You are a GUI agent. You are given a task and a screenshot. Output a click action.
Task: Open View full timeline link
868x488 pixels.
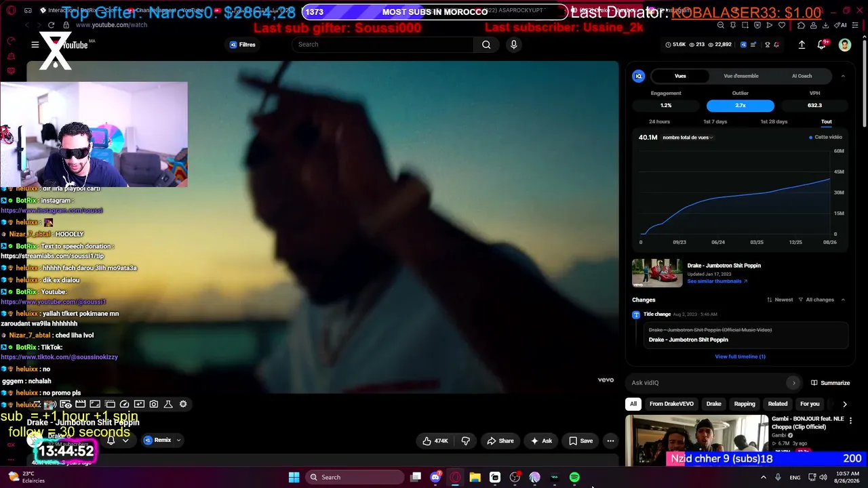click(740, 357)
